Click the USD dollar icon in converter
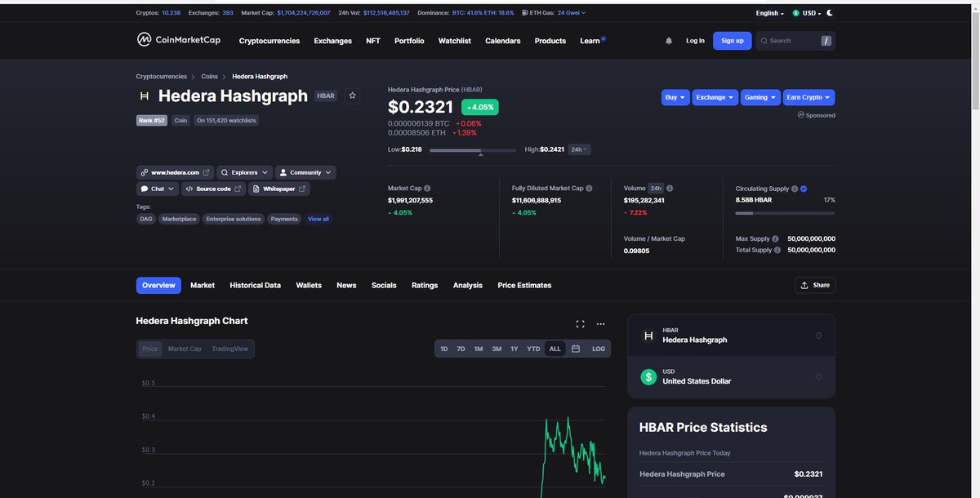Image resolution: width=980 pixels, height=498 pixels. point(648,377)
